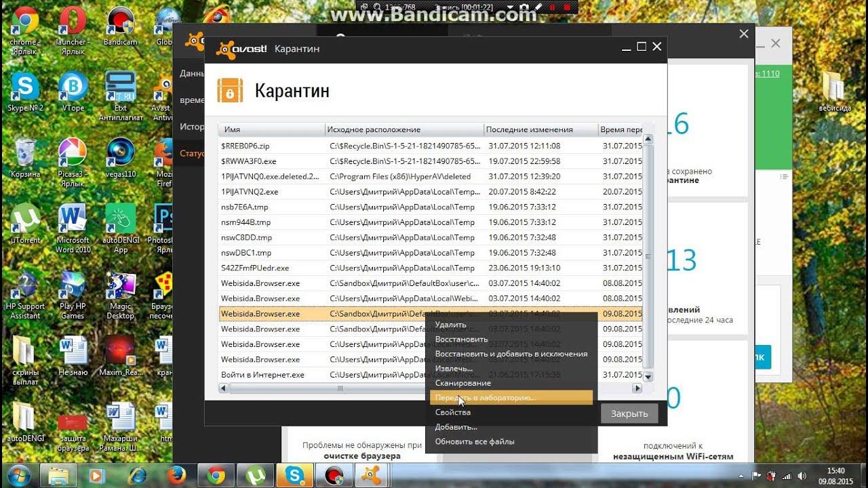Click the vertical scrollbar down arrow in list
Image resolution: width=868 pixels, height=488 pixels.
pos(648,376)
